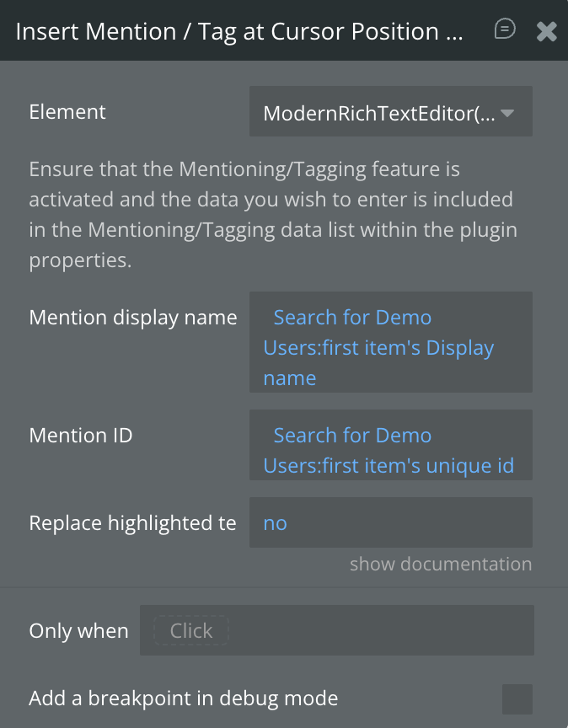Select the 'Mention display name' label
The width and height of the screenshot is (568, 728).
133,318
